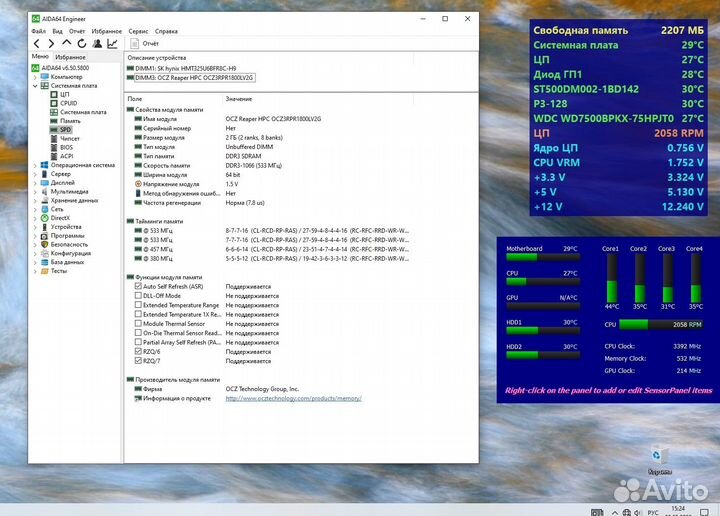Screen dimensions: 720x516
Task: Expand the Сервер tree branch
Action: click(35, 174)
